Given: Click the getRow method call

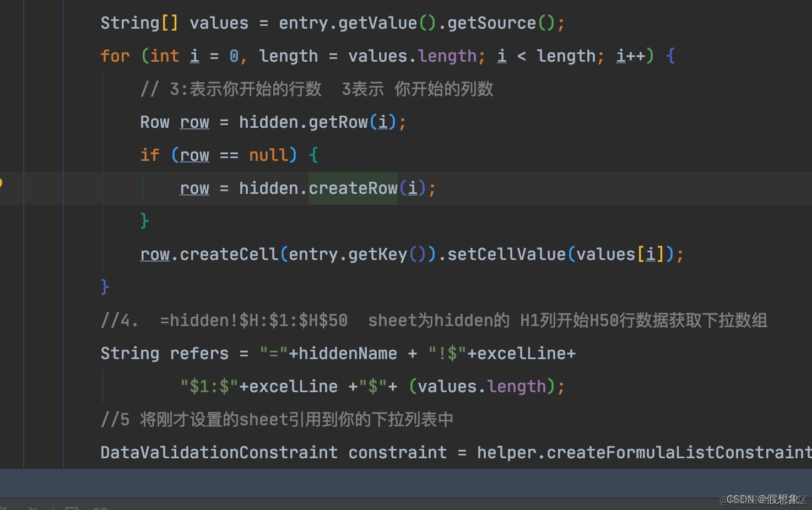Looking at the screenshot, I should [338, 122].
